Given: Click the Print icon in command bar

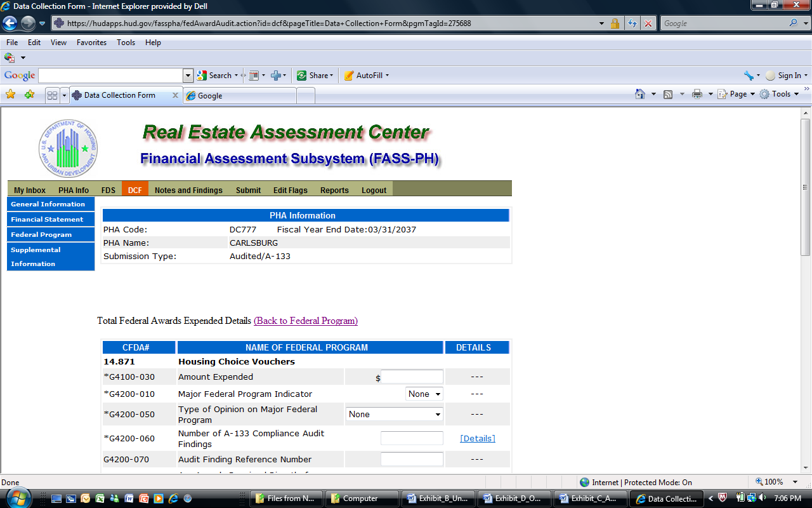Looking at the screenshot, I should pyautogui.click(x=697, y=94).
